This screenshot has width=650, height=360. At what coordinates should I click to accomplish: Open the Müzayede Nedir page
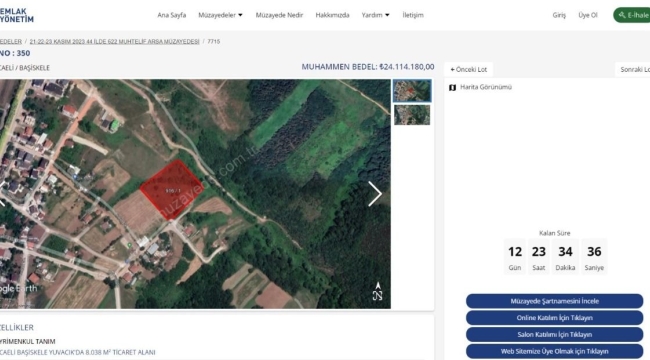coord(279,15)
